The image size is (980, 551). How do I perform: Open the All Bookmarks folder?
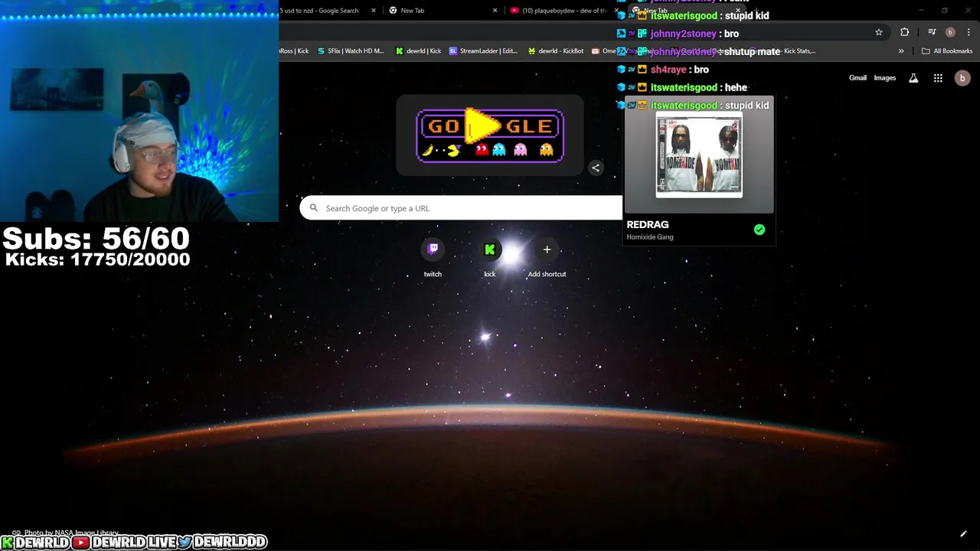[x=947, y=51]
